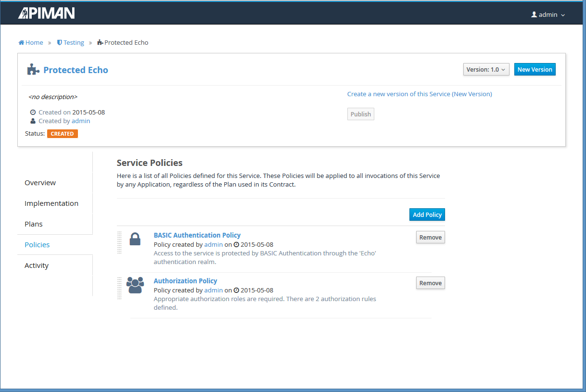Remove the Authorization Policy
This screenshot has height=392, width=586.
(x=430, y=283)
